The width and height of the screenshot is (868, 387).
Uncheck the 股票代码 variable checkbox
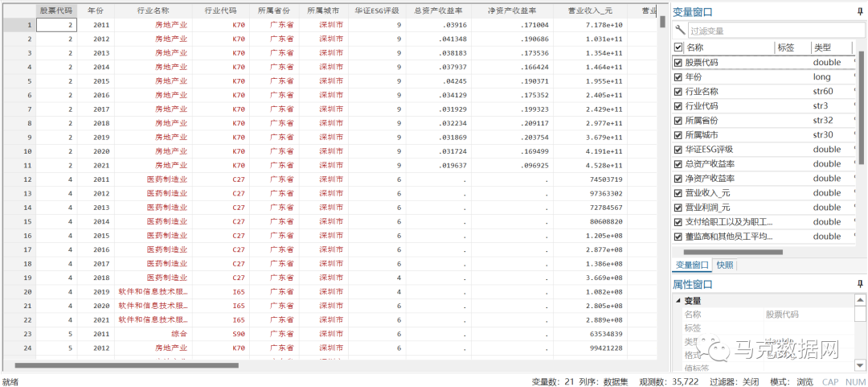678,62
